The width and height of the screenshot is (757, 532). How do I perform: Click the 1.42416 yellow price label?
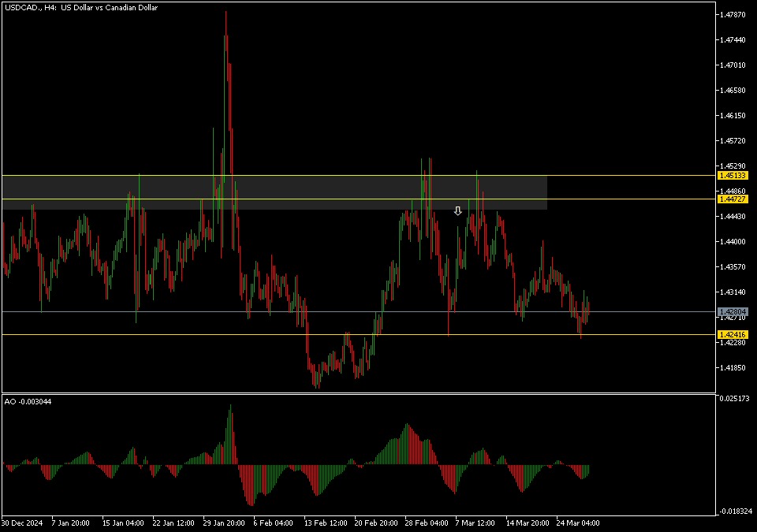[733, 335]
